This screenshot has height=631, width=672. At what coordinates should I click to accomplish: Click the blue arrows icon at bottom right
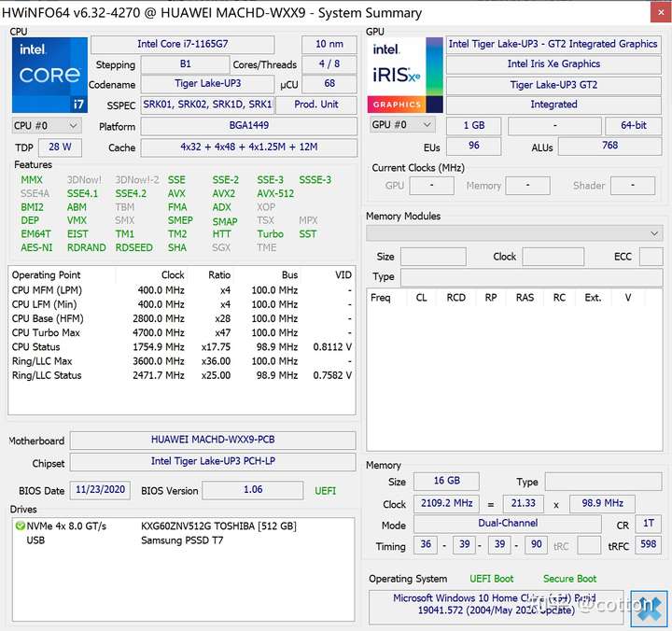(x=649, y=609)
